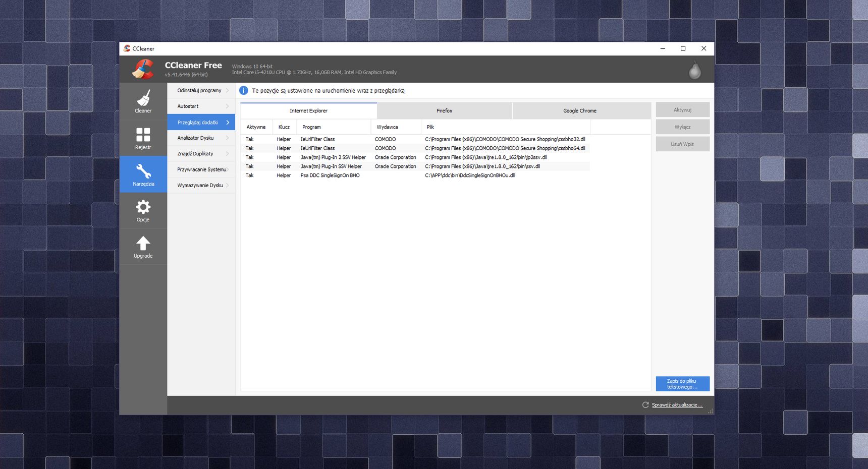Click the Wyłącz button

point(683,127)
